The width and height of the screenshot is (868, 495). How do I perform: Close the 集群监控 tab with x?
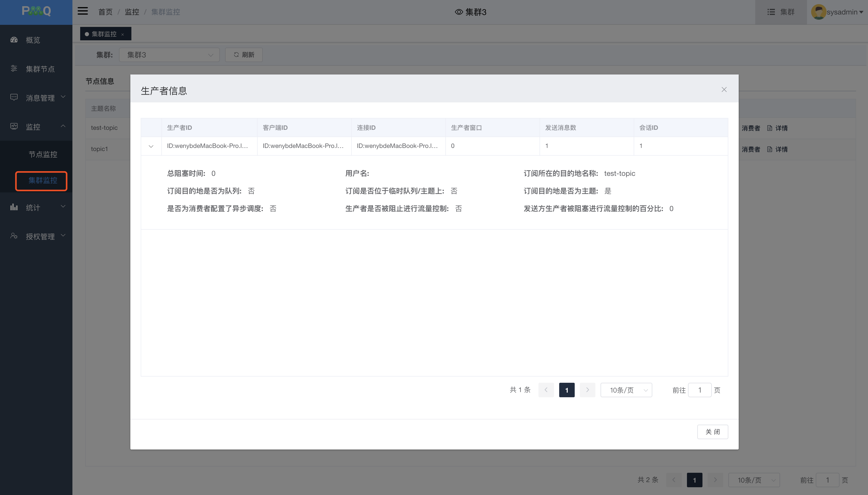tap(122, 34)
